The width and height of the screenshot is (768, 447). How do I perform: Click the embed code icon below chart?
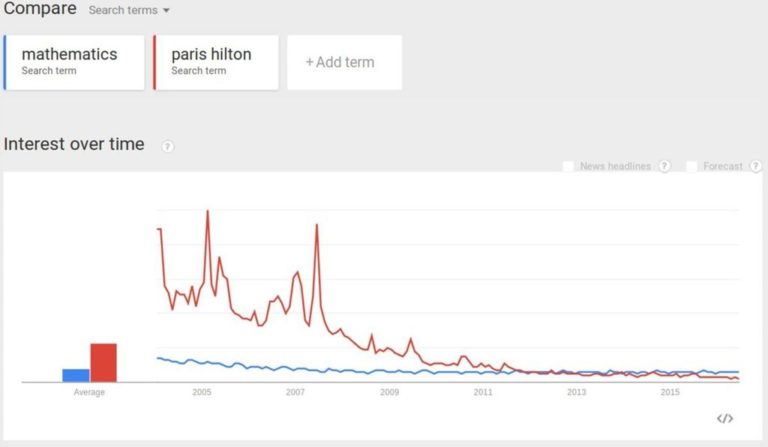(x=725, y=418)
